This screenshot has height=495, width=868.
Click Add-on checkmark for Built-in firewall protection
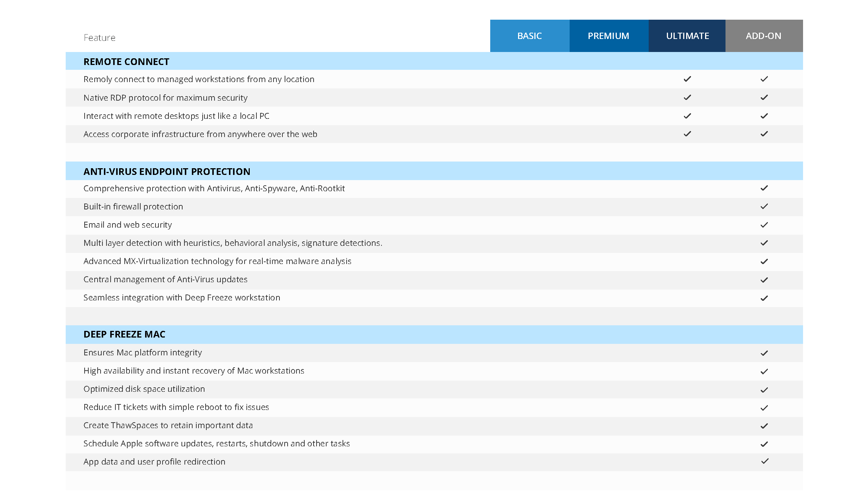coord(764,206)
